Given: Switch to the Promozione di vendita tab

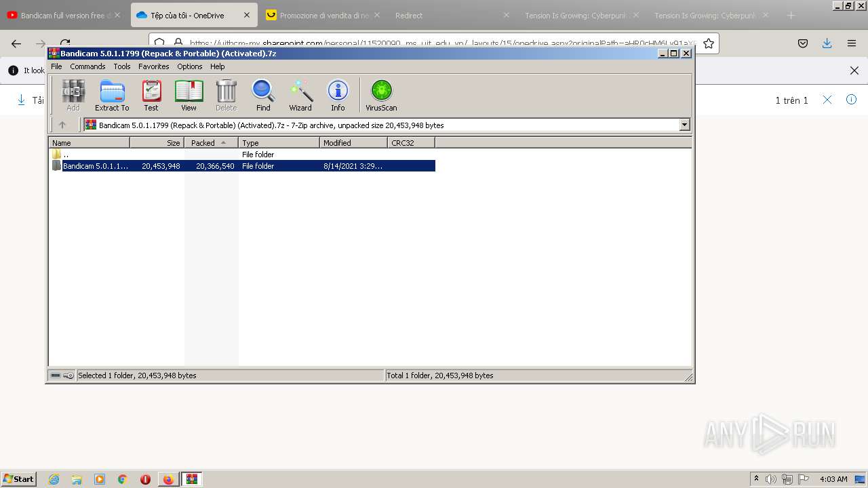Looking at the screenshot, I should pyautogui.click(x=324, y=15).
